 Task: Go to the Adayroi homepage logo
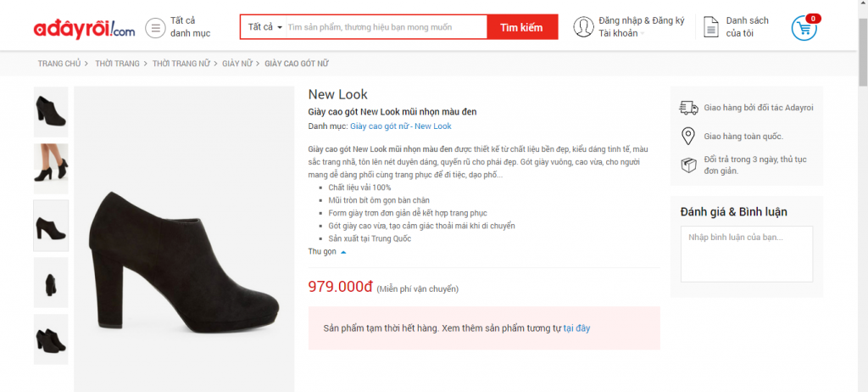(85, 29)
